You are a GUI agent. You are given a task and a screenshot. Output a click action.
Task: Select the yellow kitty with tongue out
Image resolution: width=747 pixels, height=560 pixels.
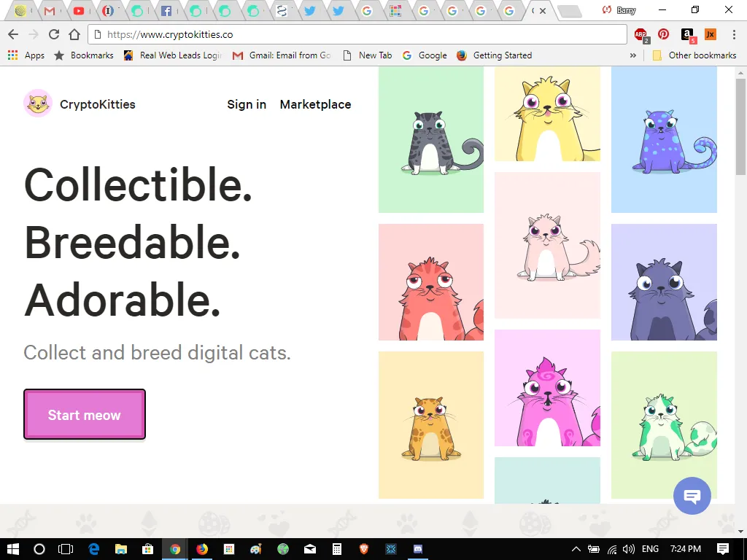click(547, 114)
